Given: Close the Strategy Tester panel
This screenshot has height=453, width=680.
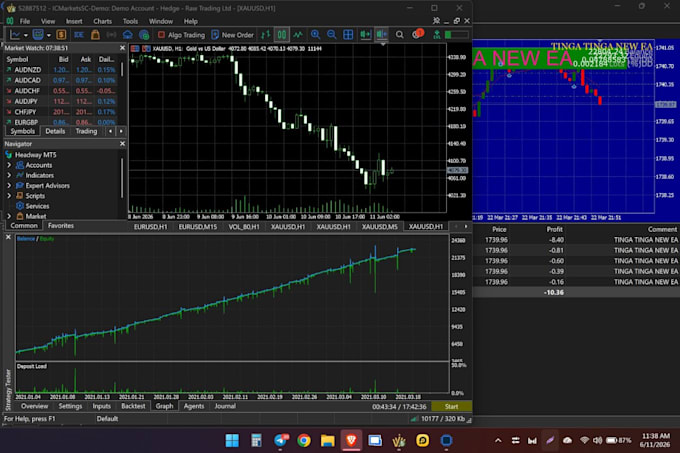Looking at the screenshot, I should coord(8,238).
